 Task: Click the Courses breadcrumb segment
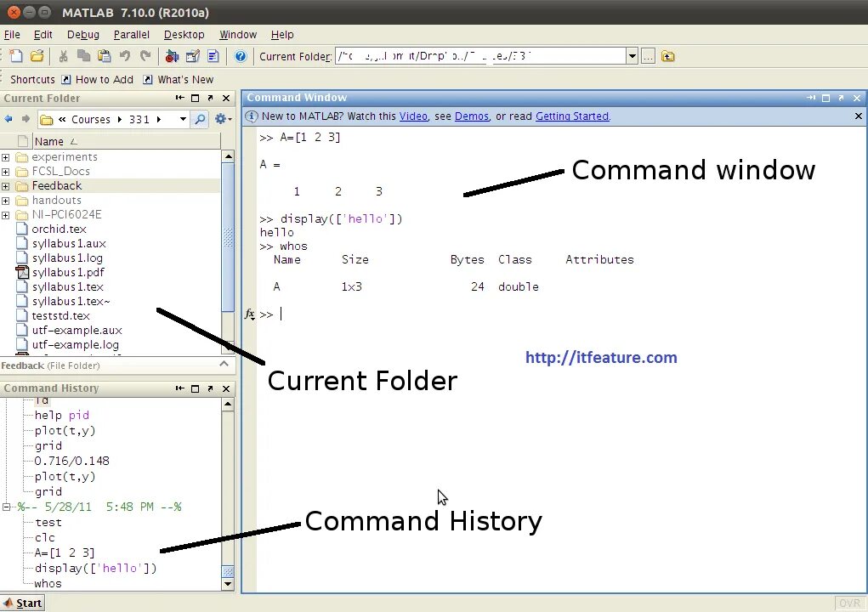coord(91,120)
